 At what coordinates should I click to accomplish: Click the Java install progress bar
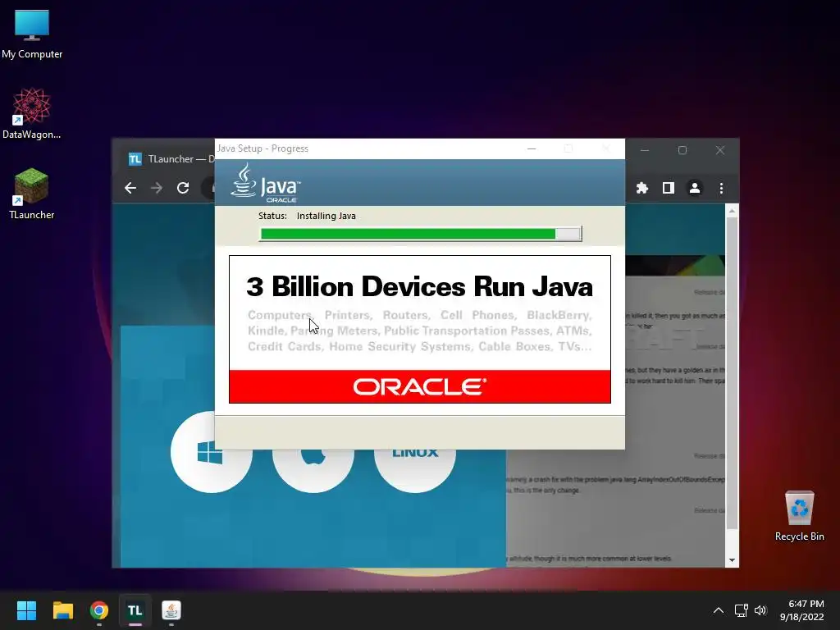click(420, 234)
